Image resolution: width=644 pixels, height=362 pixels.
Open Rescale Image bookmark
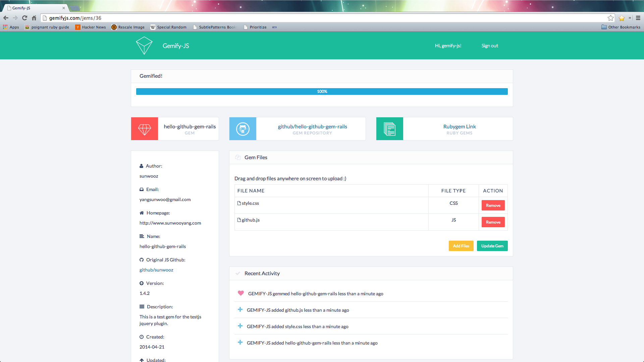pyautogui.click(x=128, y=27)
